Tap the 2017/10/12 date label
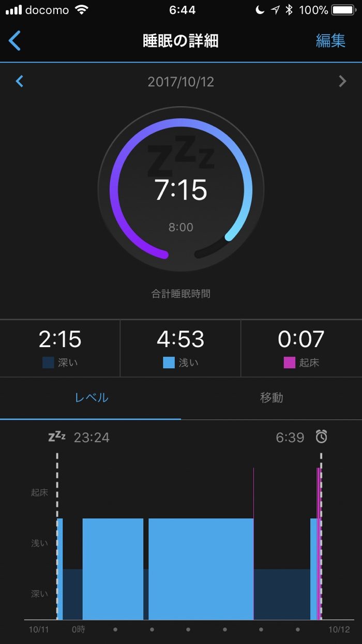 [x=180, y=82]
